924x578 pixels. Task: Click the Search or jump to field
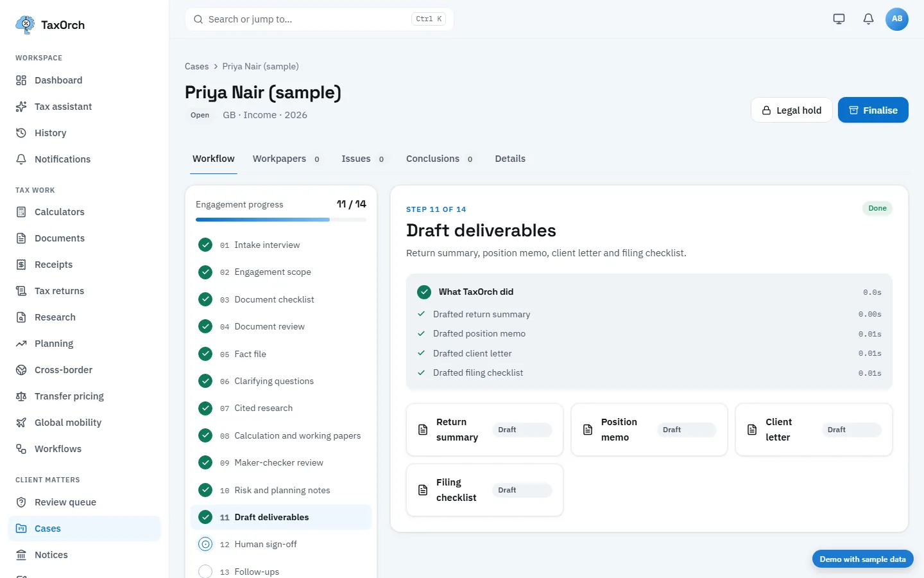pyautogui.click(x=320, y=19)
